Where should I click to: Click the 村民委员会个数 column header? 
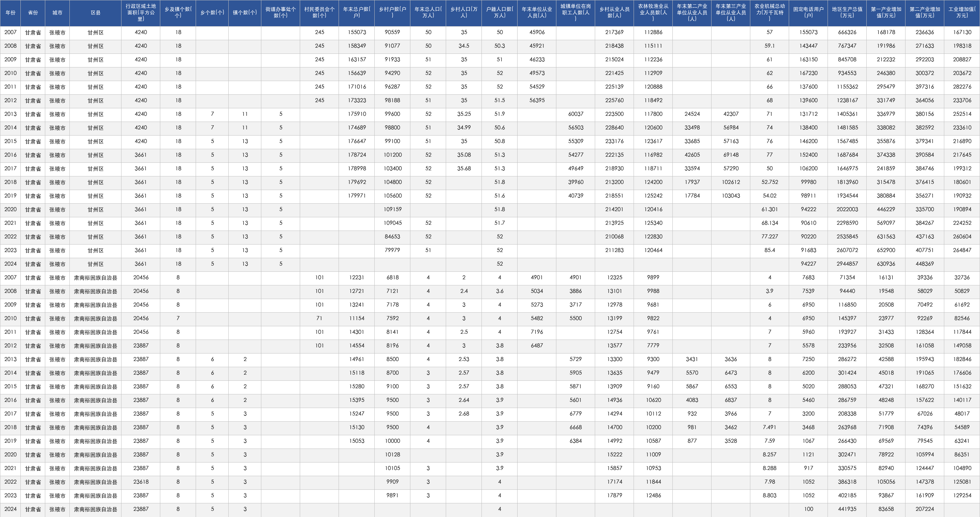pos(320,13)
